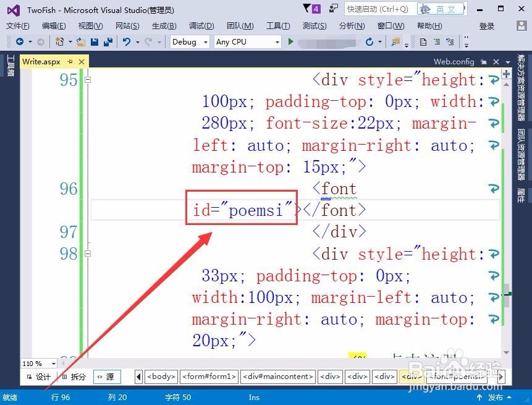Screen dimensions: 532x405
Task: Click the Visual Studio logo icon
Action: click(14, 11)
